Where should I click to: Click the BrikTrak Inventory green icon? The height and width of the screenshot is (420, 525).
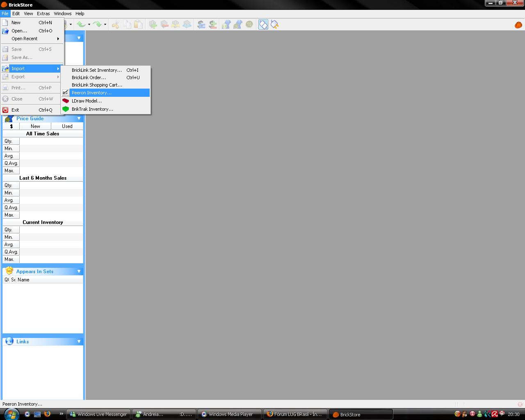pos(66,109)
